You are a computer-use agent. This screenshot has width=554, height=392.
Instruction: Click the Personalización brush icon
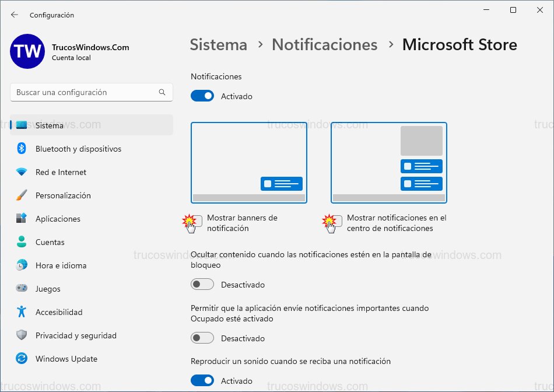pyautogui.click(x=22, y=195)
